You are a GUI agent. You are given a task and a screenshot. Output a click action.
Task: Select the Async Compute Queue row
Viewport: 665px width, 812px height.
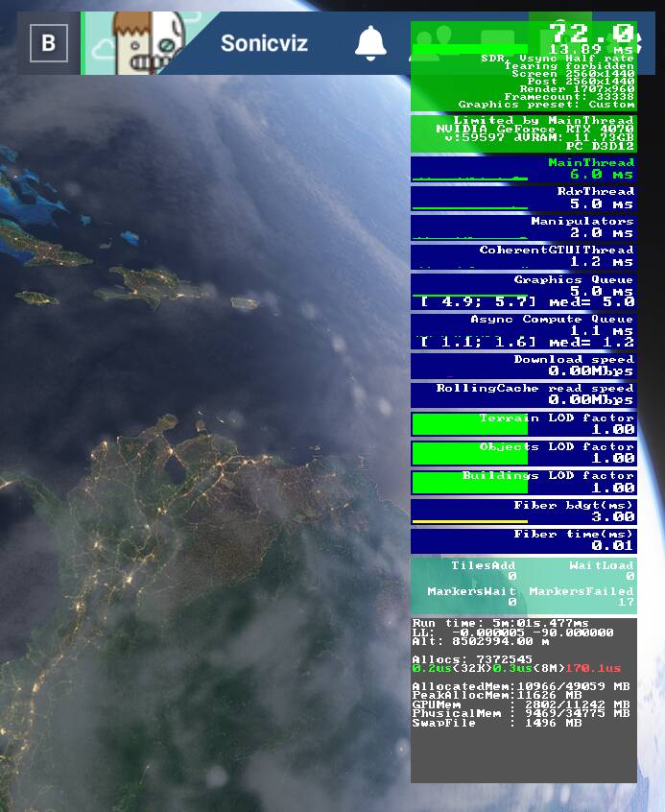coord(524,331)
